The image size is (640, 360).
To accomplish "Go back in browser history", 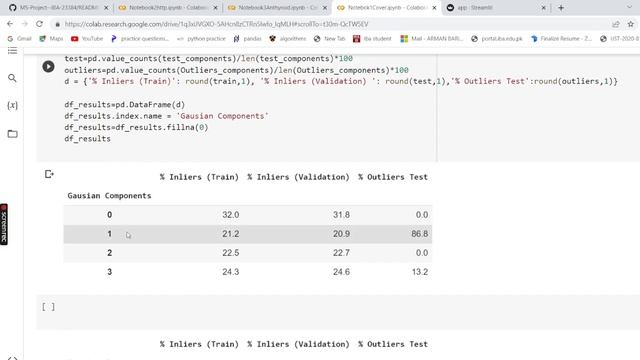I will [x=10, y=24].
